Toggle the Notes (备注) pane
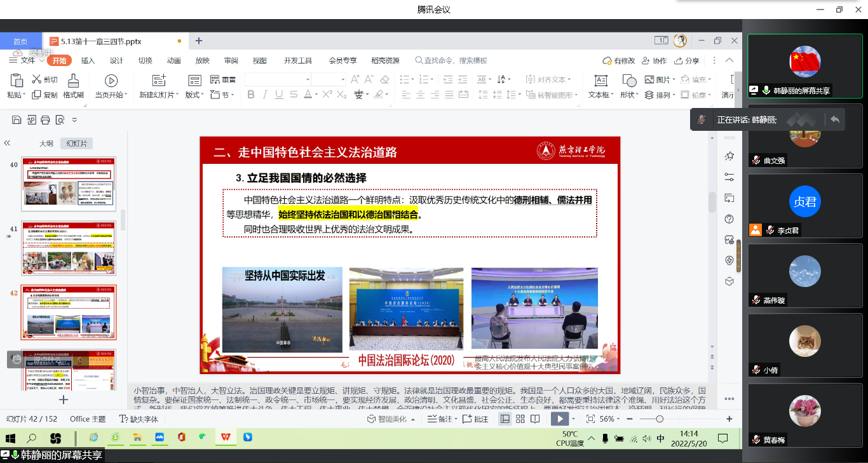Viewport: 868px width, 463px height. [x=440, y=419]
